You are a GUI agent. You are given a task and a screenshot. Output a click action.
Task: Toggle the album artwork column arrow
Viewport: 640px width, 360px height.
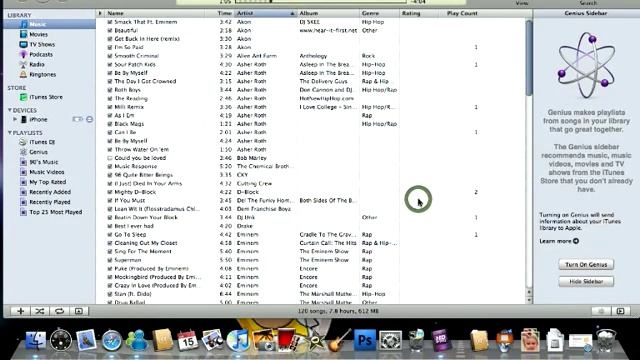pos(100,13)
